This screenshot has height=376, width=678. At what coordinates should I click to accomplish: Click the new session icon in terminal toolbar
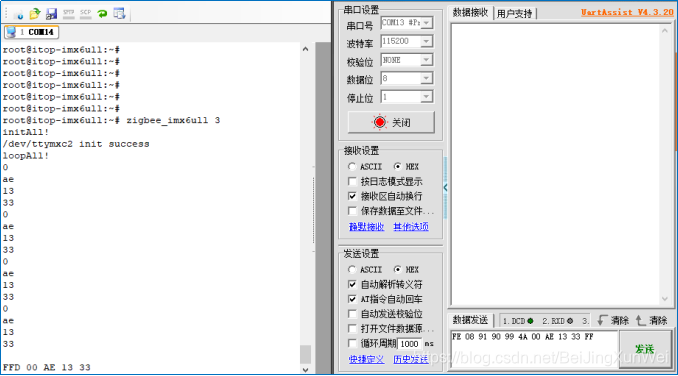click(19, 14)
